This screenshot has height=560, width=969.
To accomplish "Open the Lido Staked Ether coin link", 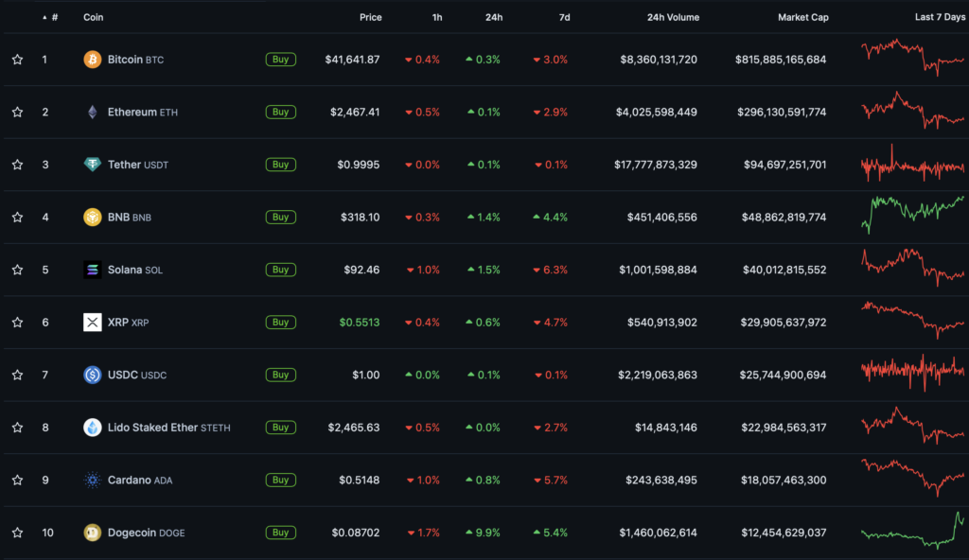I will tap(152, 428).
